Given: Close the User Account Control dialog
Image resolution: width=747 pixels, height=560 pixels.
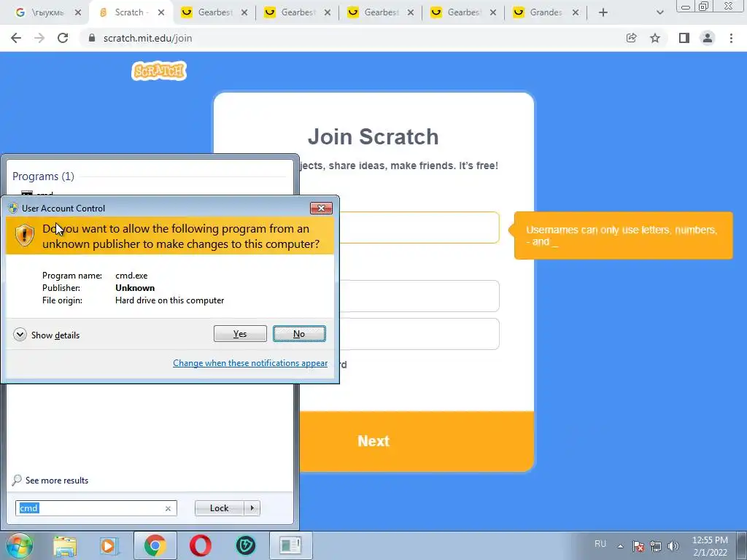Looking at the screenshot, I should coord(321,208).
